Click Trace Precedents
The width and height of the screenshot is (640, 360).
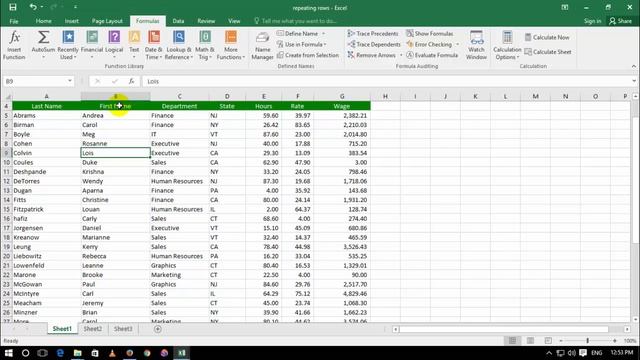[x=373, y=33]
